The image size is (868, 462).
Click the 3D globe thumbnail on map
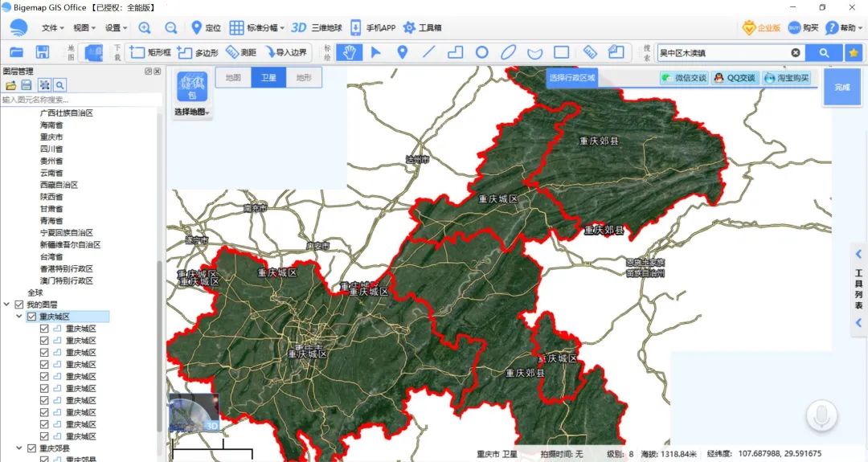(x=194, y=413)
